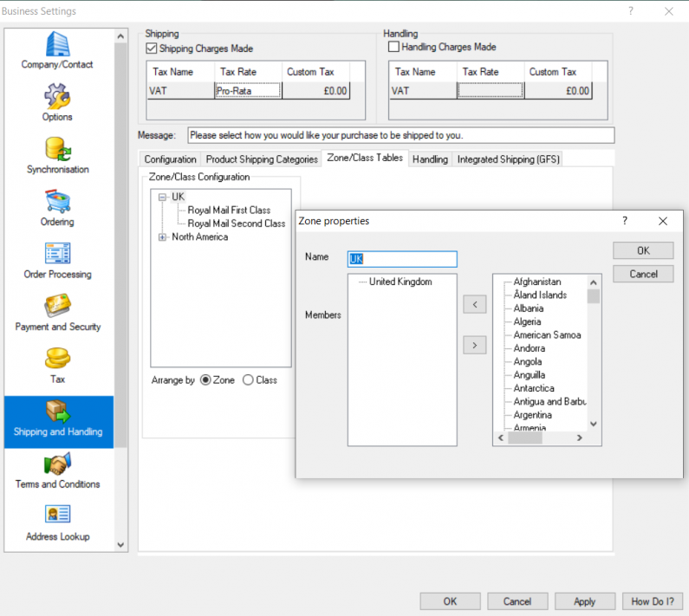Select the Class arrange-by radio button

tap(249, 379)
